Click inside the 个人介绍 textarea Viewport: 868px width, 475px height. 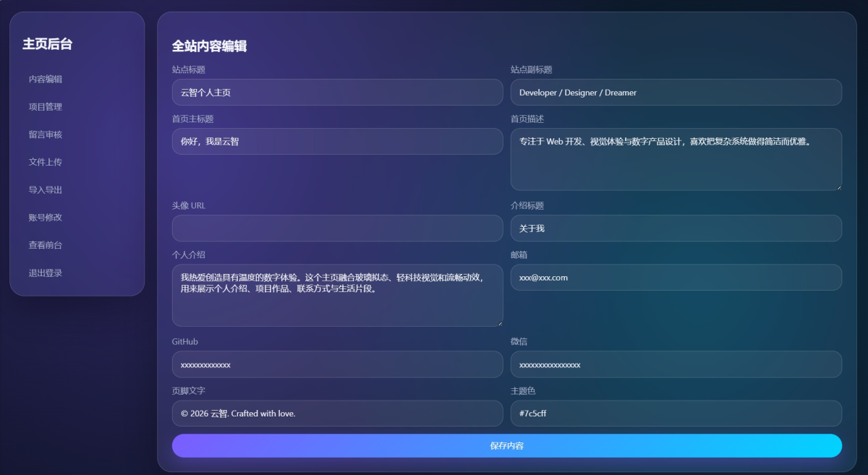click(337, 296)
